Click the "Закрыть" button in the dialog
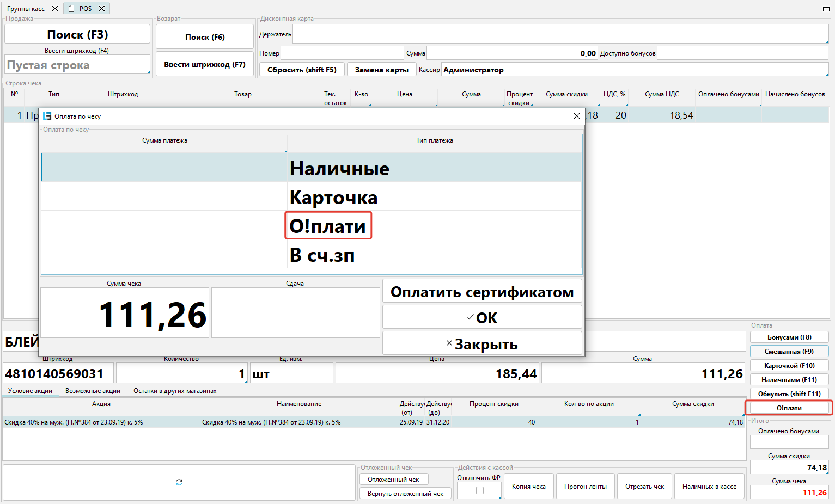Screen dimensions: 835x504 (482, 344)
